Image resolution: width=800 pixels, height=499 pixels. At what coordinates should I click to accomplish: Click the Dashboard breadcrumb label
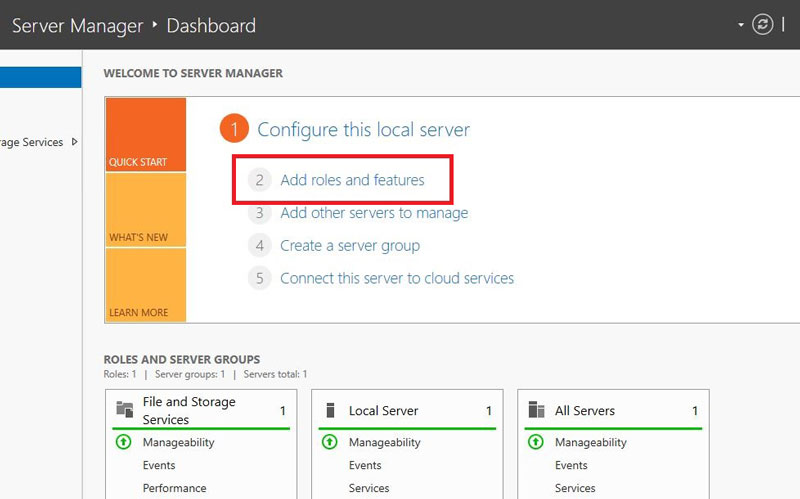click(211, 26)
